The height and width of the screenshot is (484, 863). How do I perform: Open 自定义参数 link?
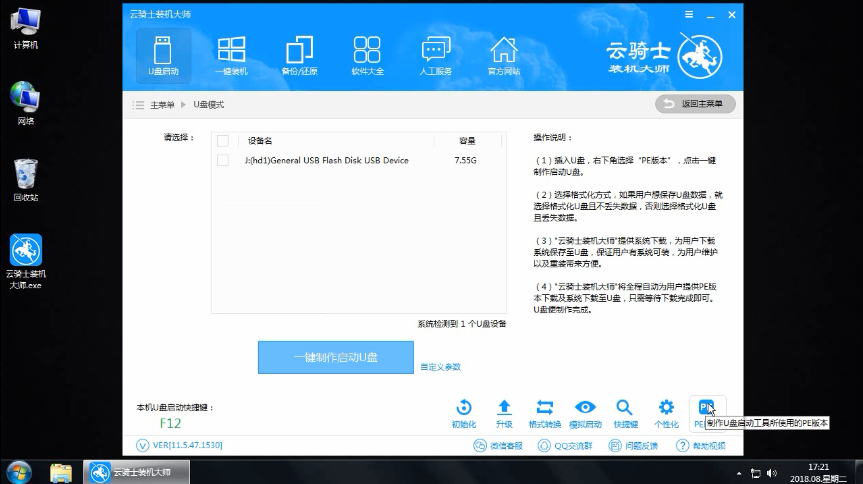(440, 367)
